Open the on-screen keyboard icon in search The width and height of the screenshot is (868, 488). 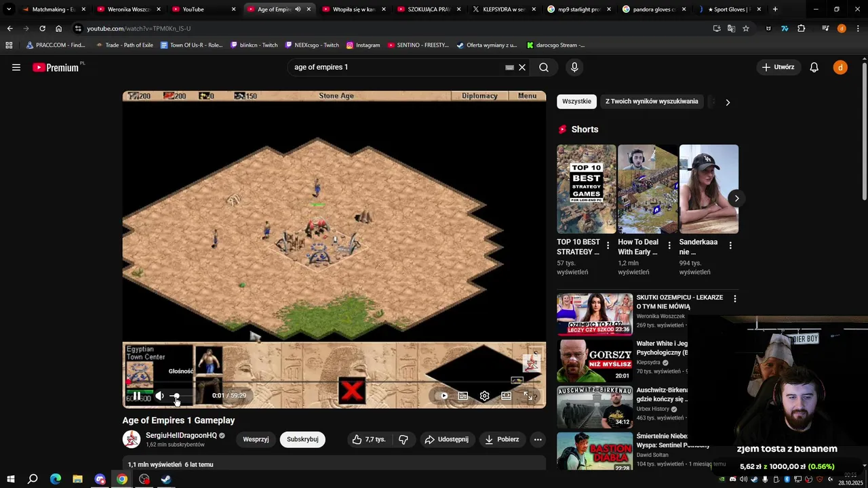point(509,67)
